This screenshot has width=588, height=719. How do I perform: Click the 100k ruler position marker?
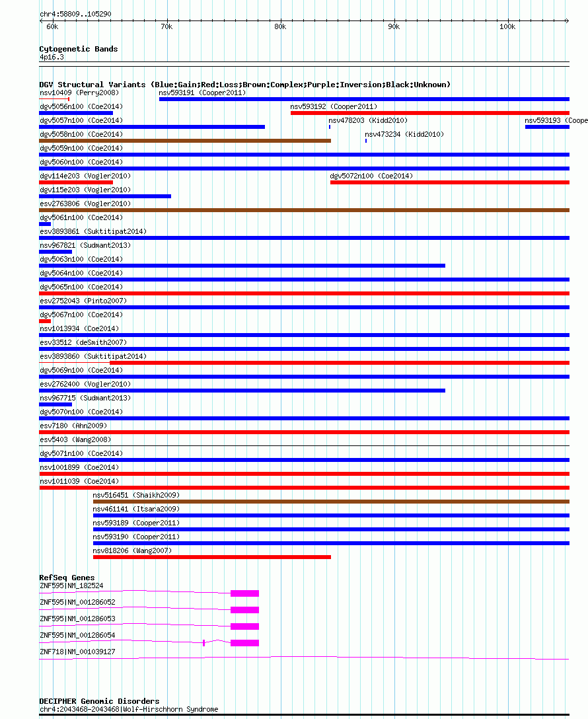(507, 27)
